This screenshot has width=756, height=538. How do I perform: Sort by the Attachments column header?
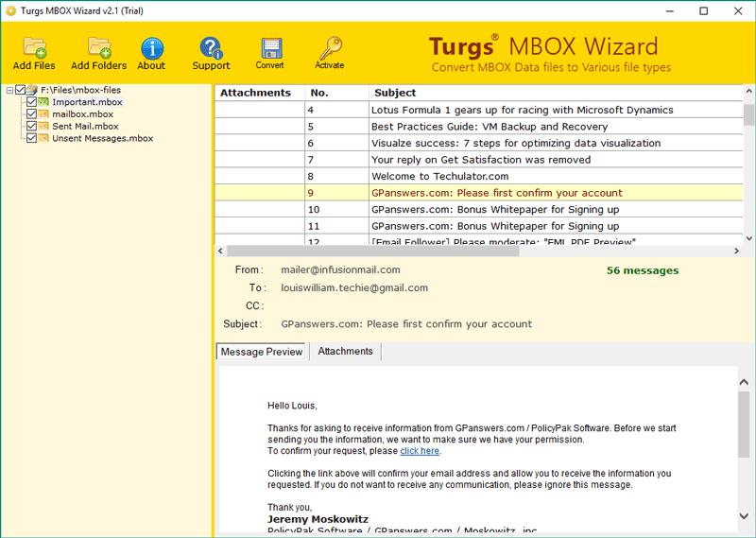[260, 93]
